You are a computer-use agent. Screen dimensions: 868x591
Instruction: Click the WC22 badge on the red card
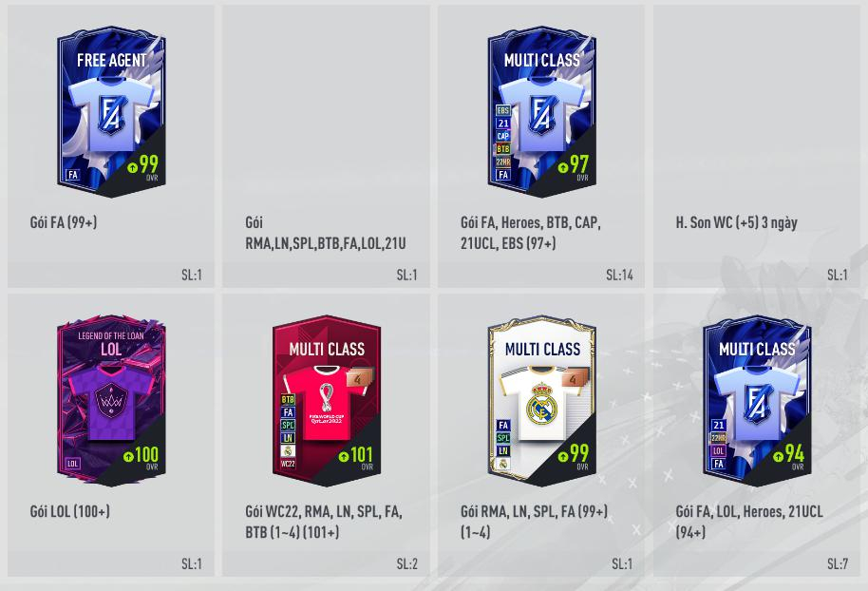tap(288, 464)
